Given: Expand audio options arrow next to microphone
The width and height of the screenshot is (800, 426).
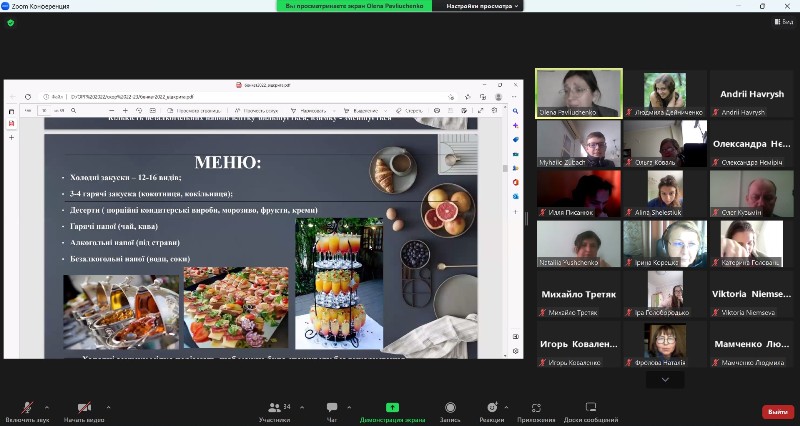Looking at the screenshot, I should [47, 407].
